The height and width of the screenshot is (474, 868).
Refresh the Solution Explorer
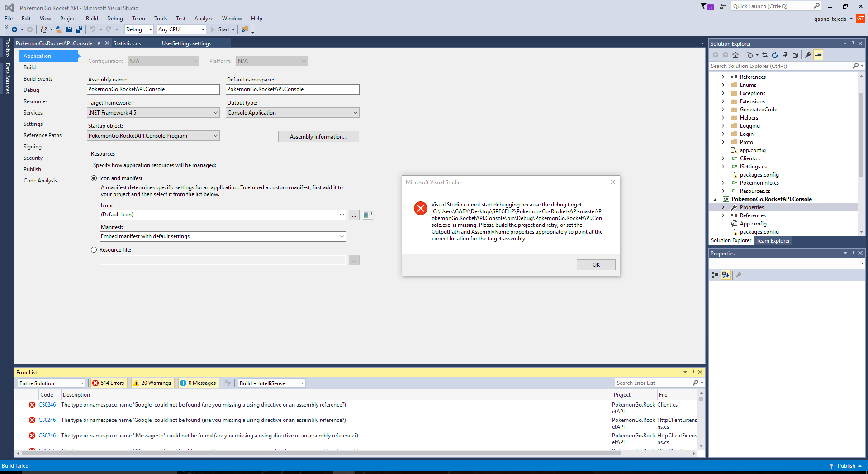[775, 55]
